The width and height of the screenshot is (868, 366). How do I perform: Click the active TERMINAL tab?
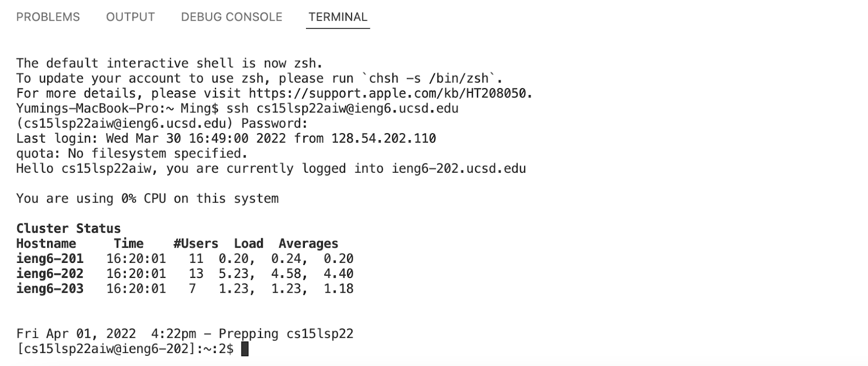(337, 17)
